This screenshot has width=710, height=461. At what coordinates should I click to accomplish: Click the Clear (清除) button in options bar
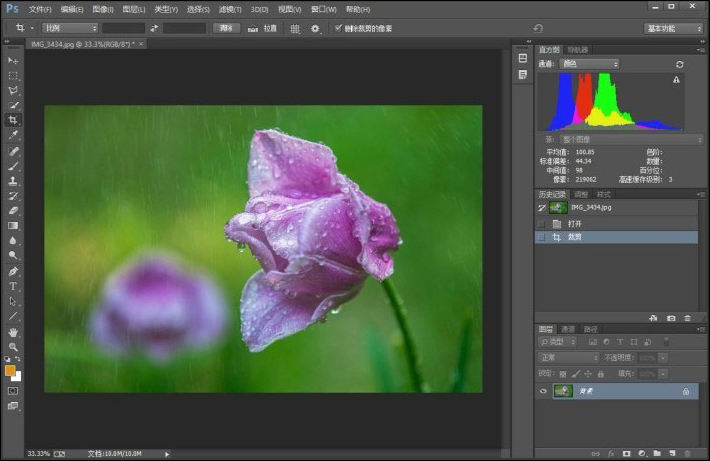click(x=227, y=28)
